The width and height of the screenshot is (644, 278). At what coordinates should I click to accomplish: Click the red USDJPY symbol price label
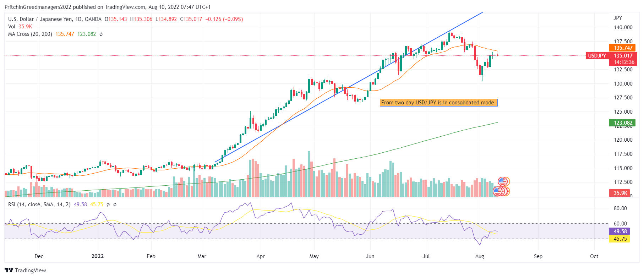tap(597, 56)
